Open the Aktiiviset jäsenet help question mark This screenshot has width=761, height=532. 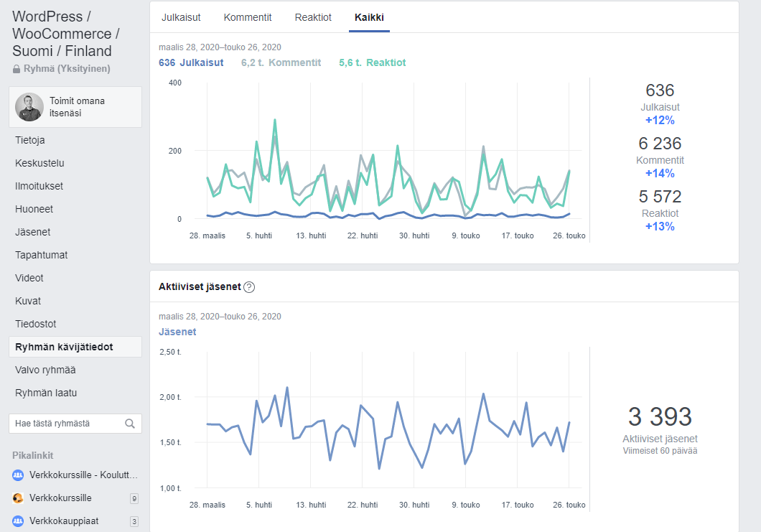pyautogui.click(x=249, y=287)
